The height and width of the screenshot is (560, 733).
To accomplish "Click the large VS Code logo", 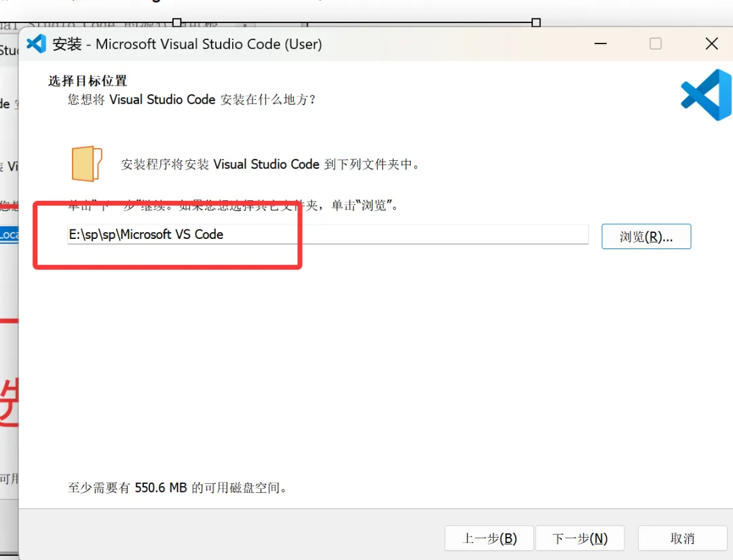I will coord(707,95).
